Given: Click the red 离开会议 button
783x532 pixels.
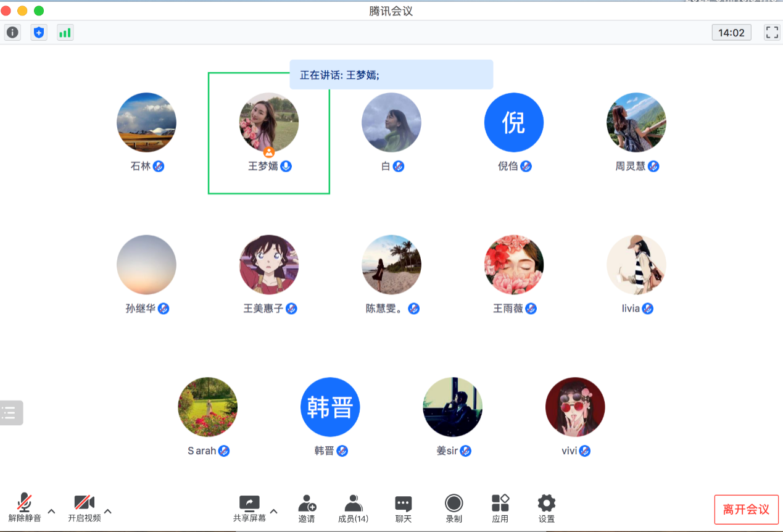Looking at the screenshot, I should 746,509.
